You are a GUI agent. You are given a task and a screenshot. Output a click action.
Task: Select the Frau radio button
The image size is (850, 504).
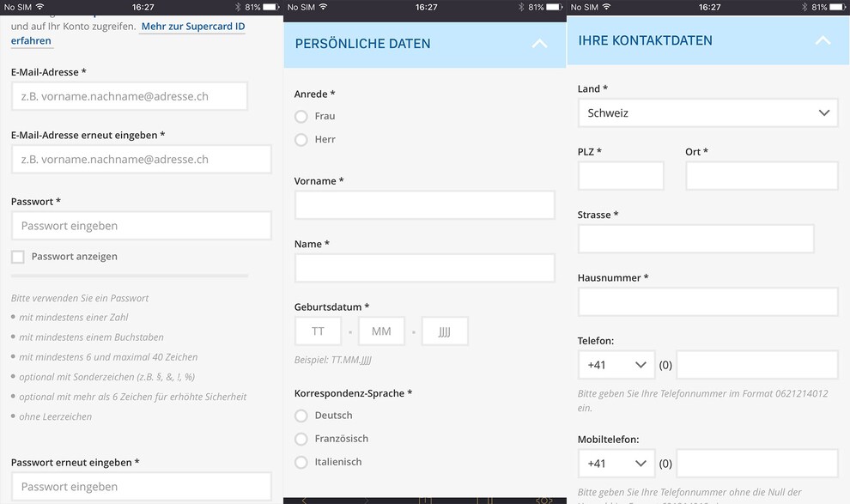pos(301,117)
